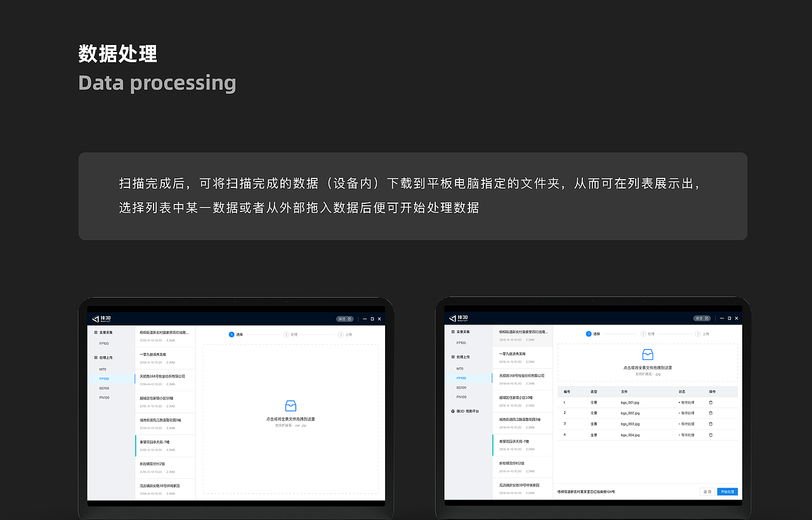Select the 花园3幢 record in left tablet list

point(166,423)
